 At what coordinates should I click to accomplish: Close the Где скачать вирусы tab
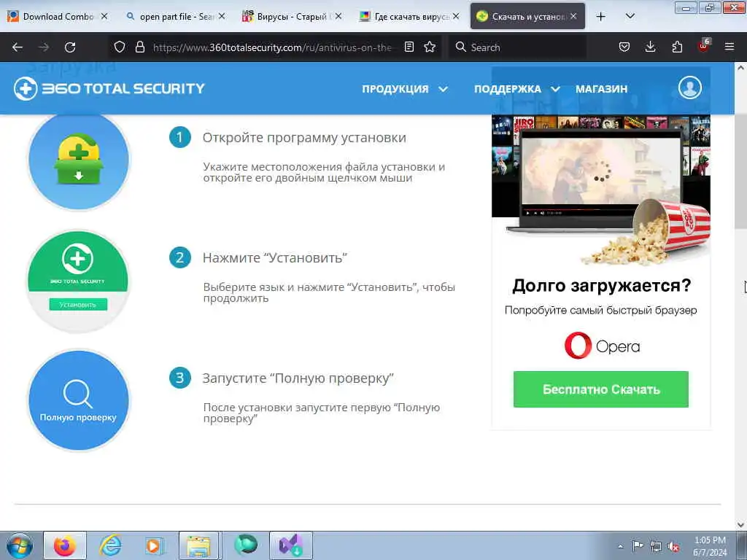(x=456, y=16)
